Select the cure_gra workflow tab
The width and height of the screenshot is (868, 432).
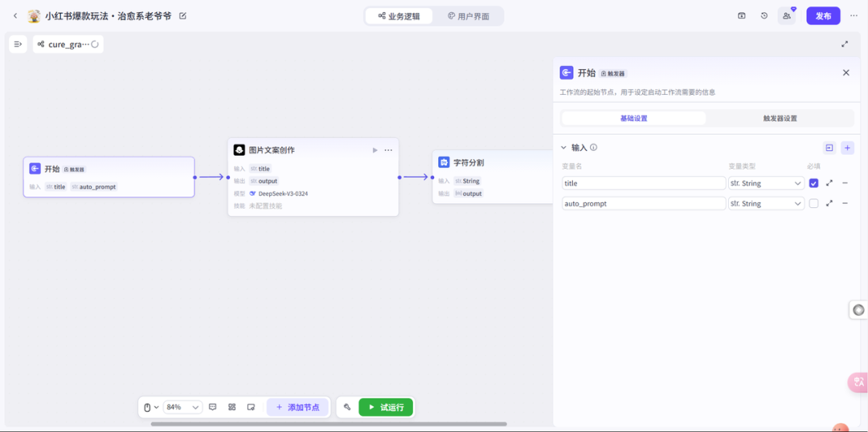click(x=68, y=44)
